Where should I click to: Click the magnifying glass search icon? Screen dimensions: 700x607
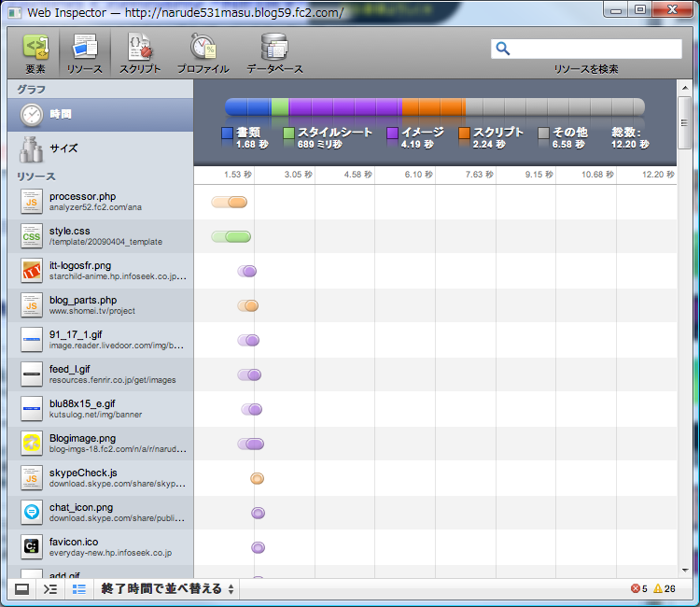click(503, 49)
